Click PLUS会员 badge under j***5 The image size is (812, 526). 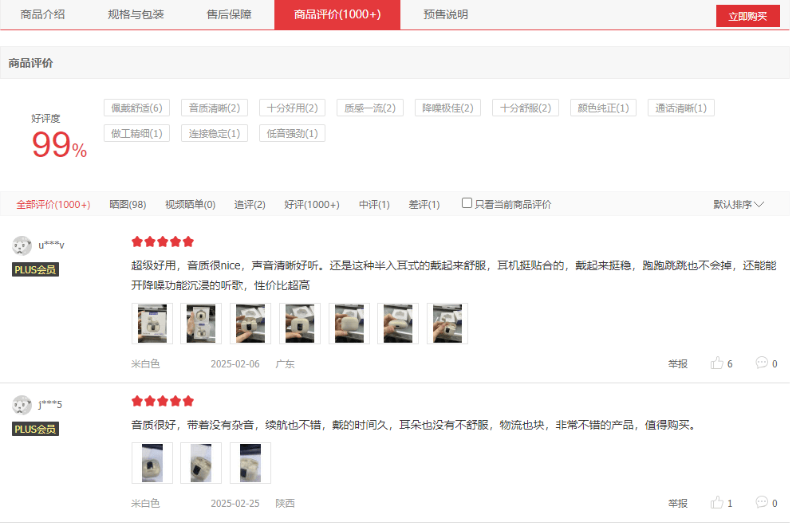pyautogui.click(x=35, y=430)
